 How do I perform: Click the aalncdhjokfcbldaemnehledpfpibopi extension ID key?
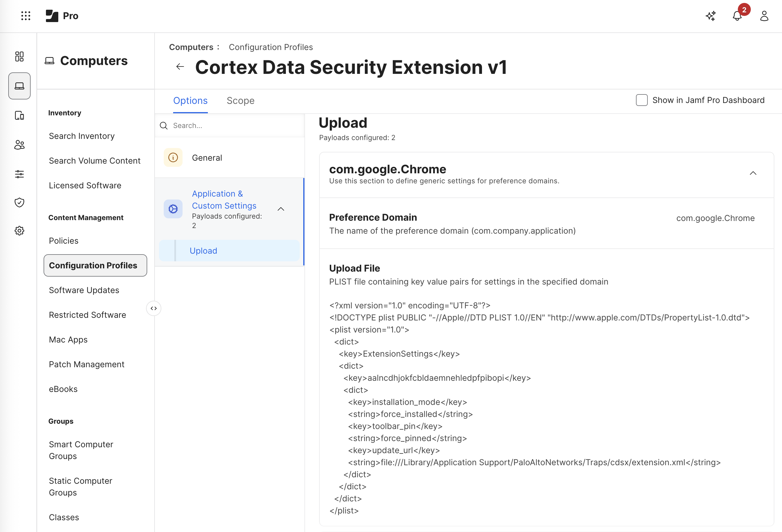click(437, 378)
